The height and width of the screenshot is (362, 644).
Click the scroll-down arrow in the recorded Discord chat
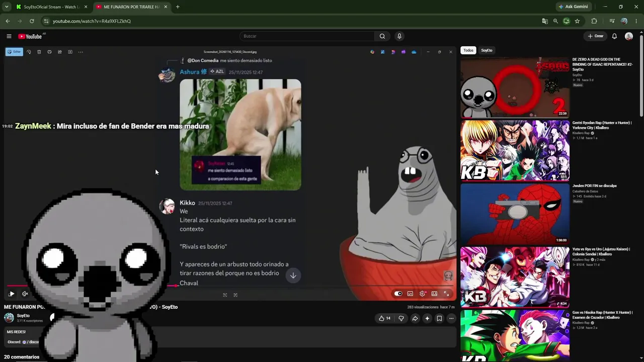pyautogui.click(x=293, y=276)
